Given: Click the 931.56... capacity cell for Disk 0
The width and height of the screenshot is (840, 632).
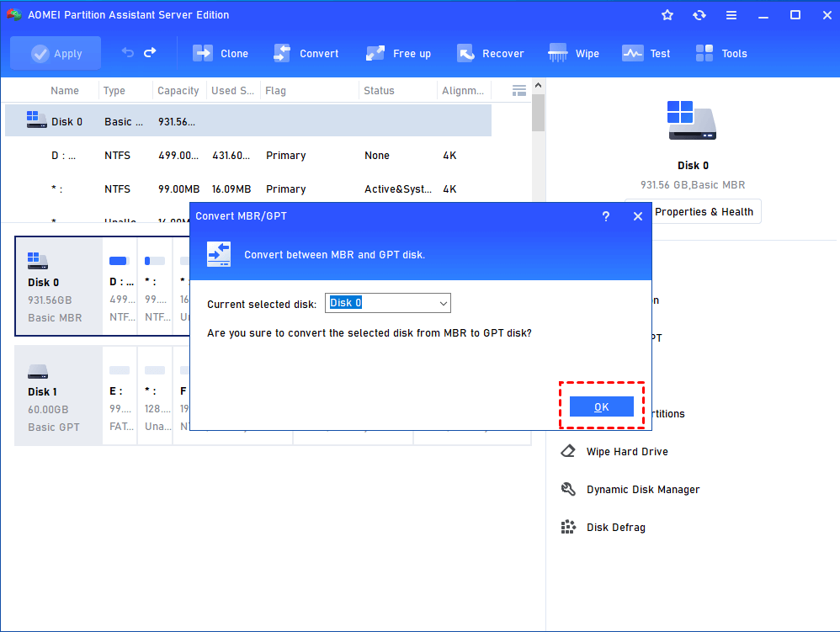Looking at the screenshot, I should 176,121.
